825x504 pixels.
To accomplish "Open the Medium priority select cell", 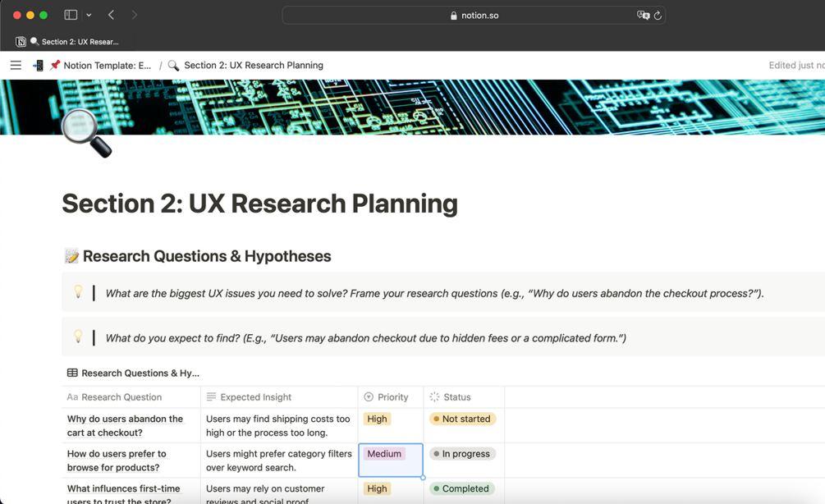I will pyautogui.click(x=391, y=460).
